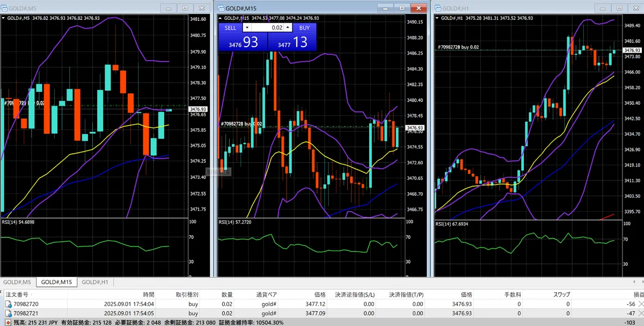Click the 0.02 volume input field
644x326 pixels.
click(x=267, y=27)
